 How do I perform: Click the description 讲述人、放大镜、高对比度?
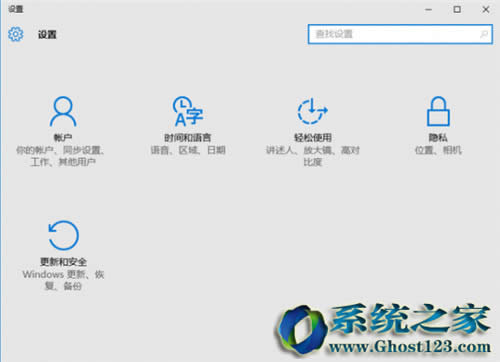point(313,156)
